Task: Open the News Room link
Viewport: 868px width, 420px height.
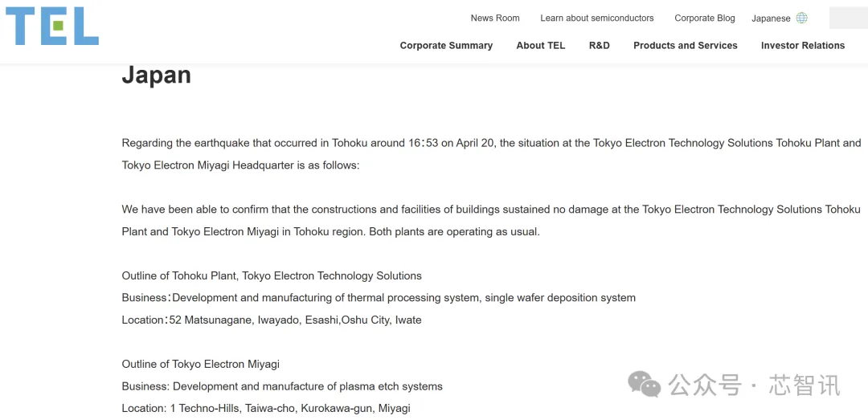Action: pos(495,18)
